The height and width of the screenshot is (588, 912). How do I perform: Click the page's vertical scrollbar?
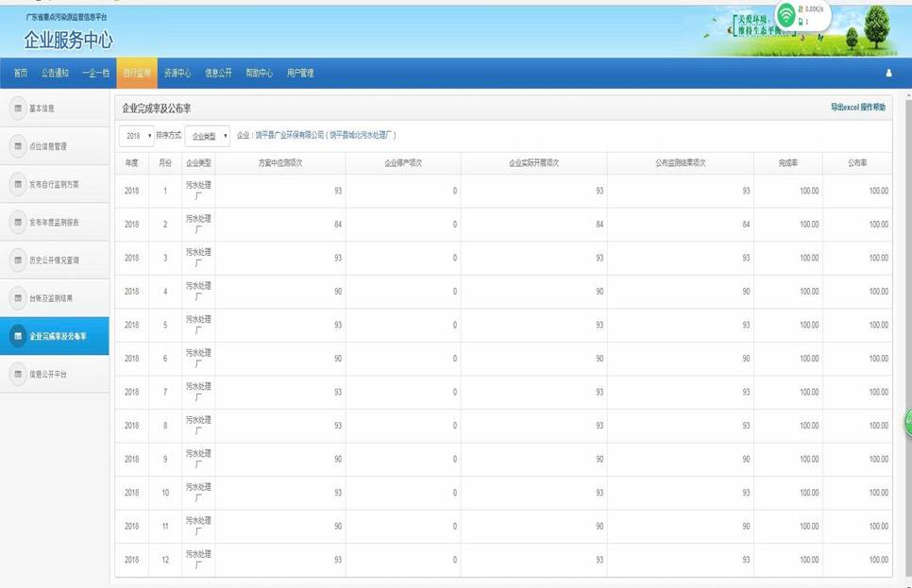(x=907, y=283)
